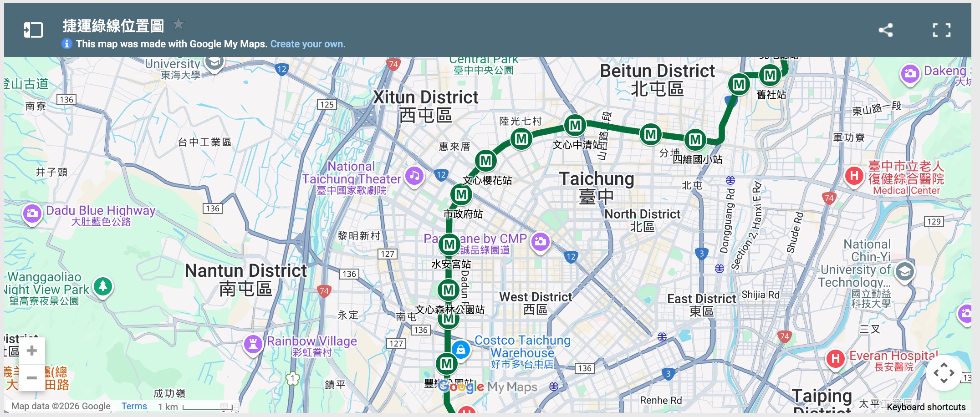Select the 文心中清站 metro station marker
This screenshot has width=980, height=417.
(x=575, y=125)
